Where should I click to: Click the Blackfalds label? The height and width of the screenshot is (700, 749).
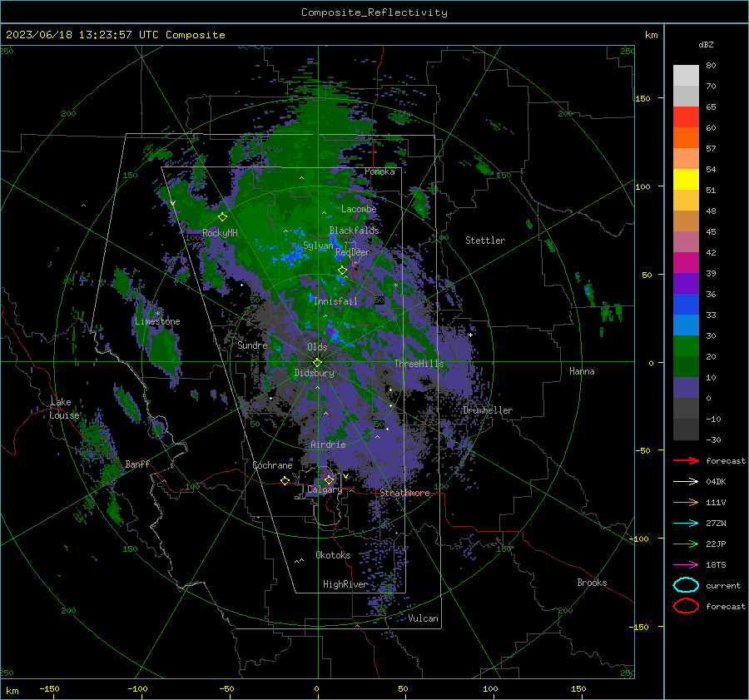[x=354, y=231]
